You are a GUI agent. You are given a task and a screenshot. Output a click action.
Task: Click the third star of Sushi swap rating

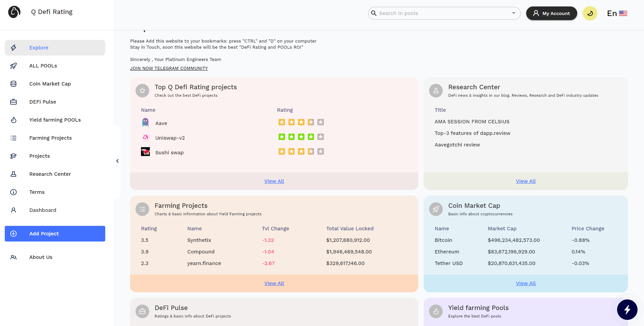pyautogui.click(x=301, y=151)
